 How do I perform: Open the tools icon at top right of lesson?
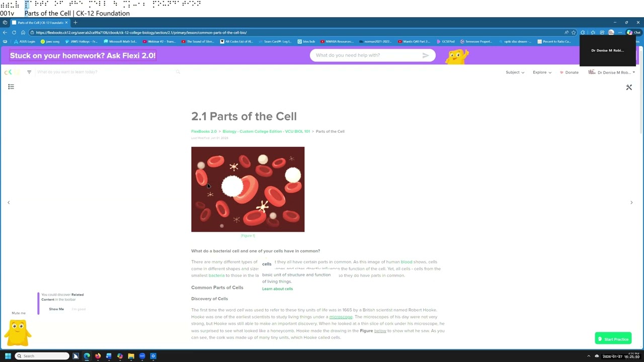[x=629, y=87]
